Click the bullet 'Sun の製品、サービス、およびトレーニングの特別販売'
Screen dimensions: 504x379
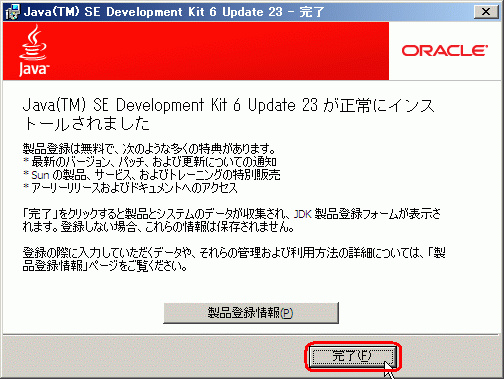click(x=156, y=175)
